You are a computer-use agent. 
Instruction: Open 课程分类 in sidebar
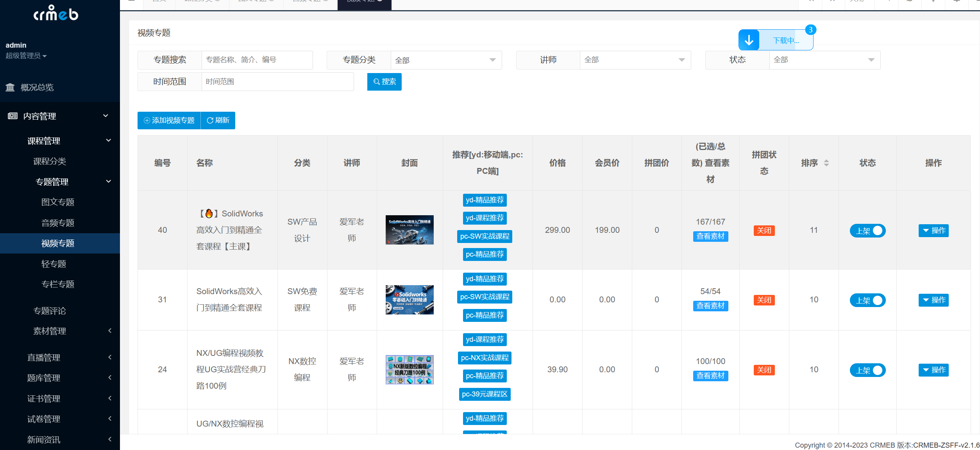pos(50,161)
